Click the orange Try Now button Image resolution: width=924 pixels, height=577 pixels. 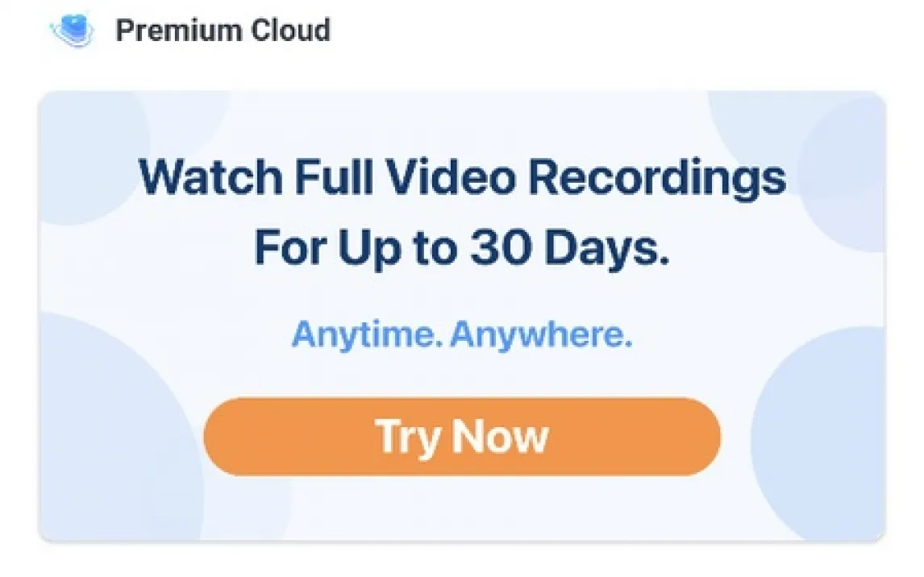(x=462, y=436)
